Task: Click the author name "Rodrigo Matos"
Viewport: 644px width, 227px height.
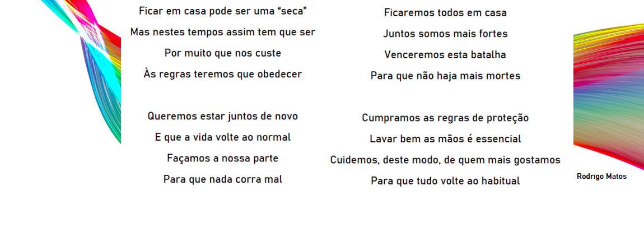Action: pyautogui.click(x=601, y=177)
